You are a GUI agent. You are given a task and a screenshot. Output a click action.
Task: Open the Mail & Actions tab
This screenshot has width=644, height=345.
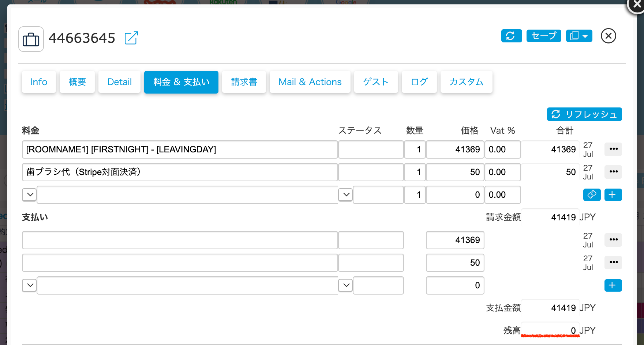[x=310, y=82]
